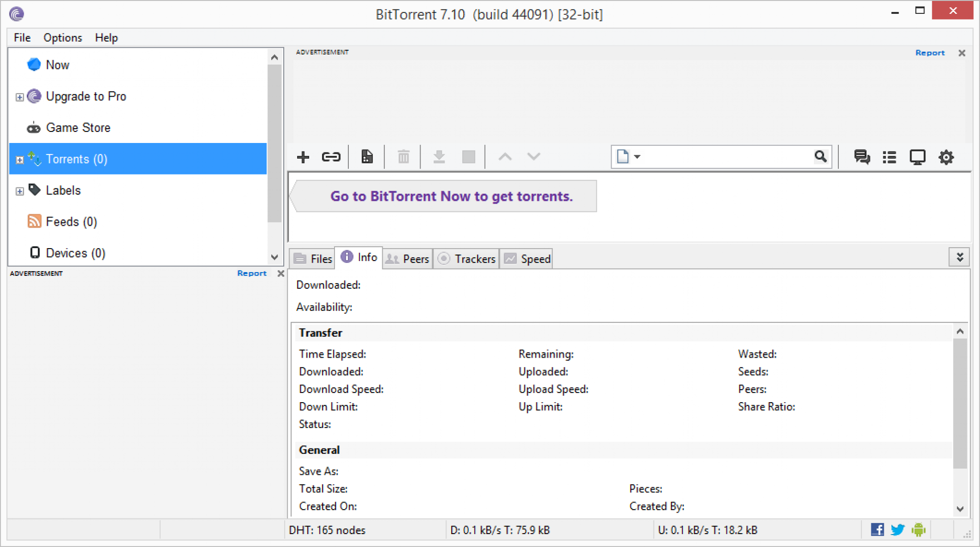Open the search filter dropdown
This screenshot has width=980, height=547.
[x=637, y=156]
